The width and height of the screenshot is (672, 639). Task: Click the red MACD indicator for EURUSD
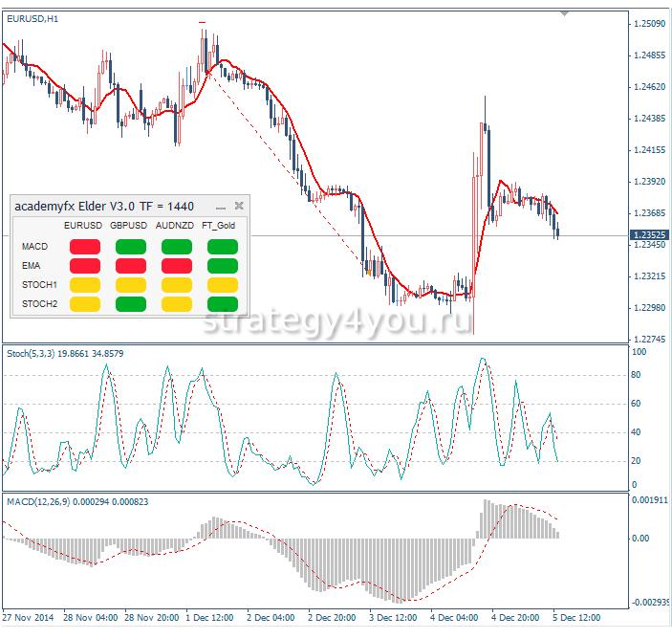(x=84, y=247)
